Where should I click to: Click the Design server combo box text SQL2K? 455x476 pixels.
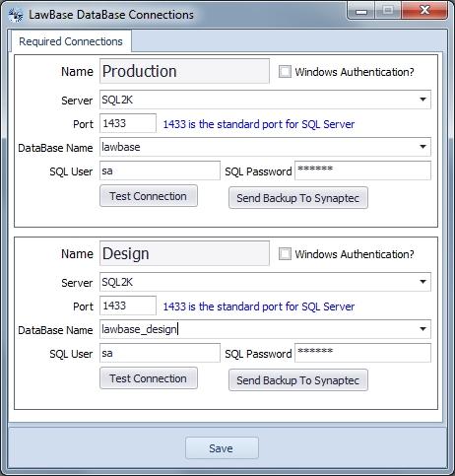coord(117,282)
